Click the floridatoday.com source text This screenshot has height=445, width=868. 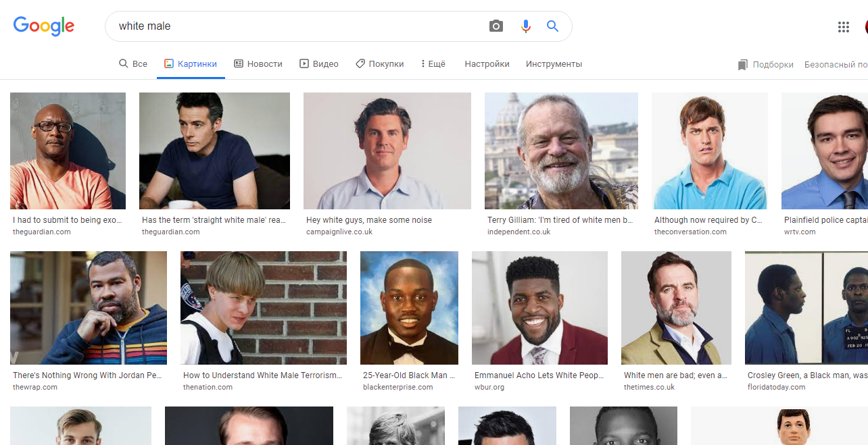coord(777,387)
